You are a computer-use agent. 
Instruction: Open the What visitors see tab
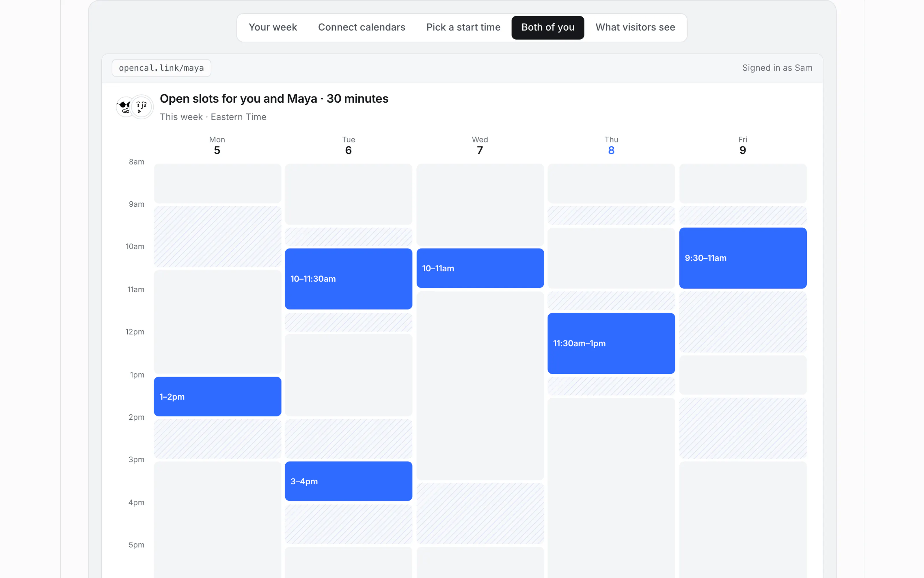pos(635,27)
